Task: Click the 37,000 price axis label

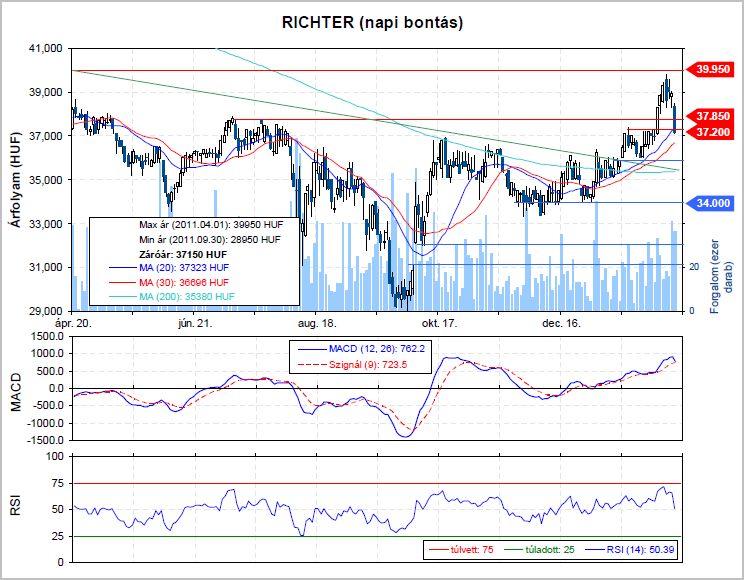Action: pos(46,136)
